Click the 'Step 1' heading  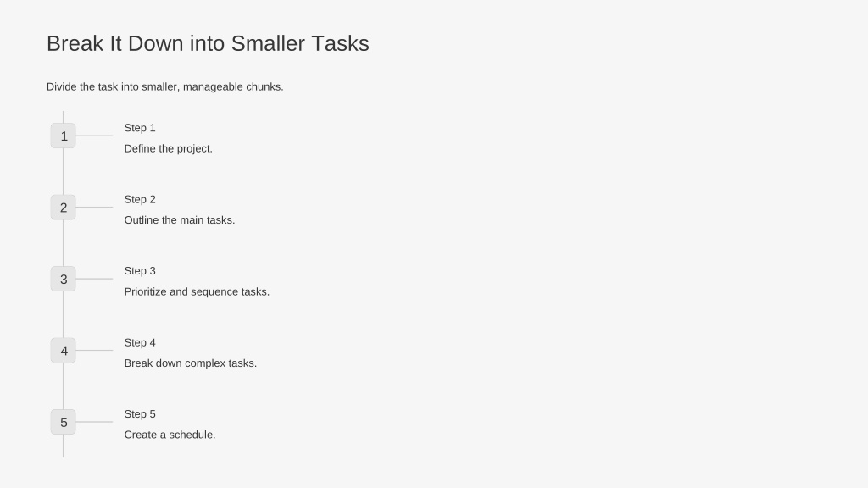[140, 128]
